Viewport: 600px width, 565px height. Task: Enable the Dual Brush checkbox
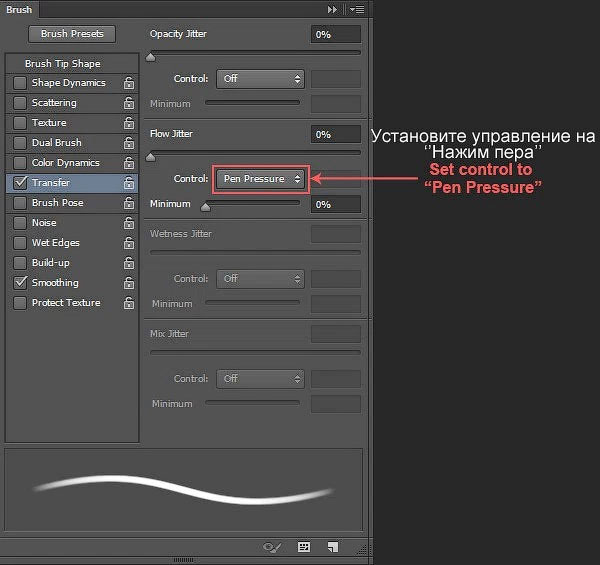tap(20, 143)
